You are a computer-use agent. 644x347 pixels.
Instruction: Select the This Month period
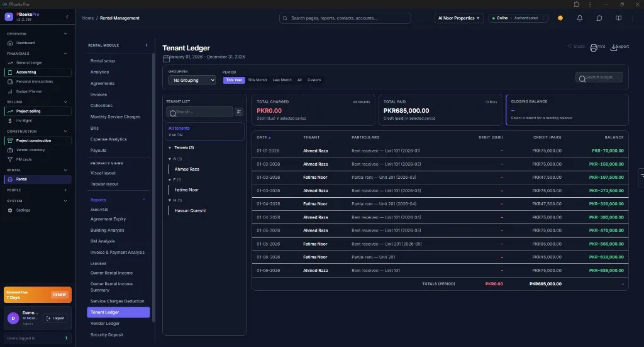pos(257,80)
